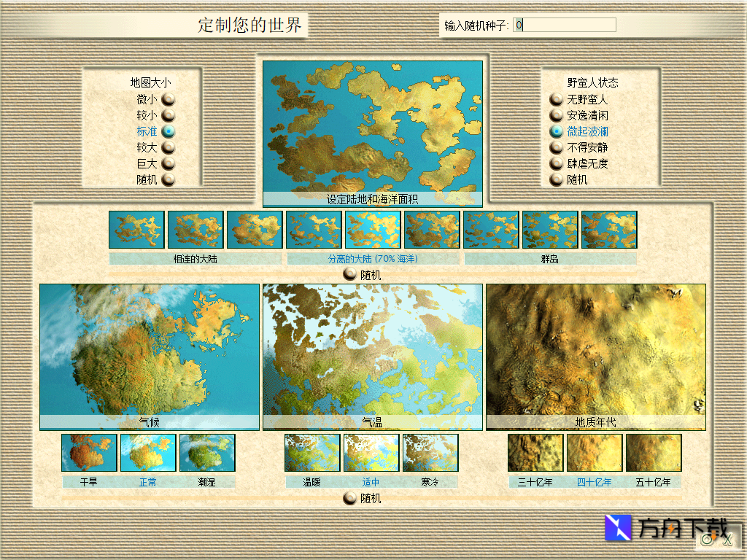Choose the warm (温暖) temperature thumbnail

[x=312, y=453]
